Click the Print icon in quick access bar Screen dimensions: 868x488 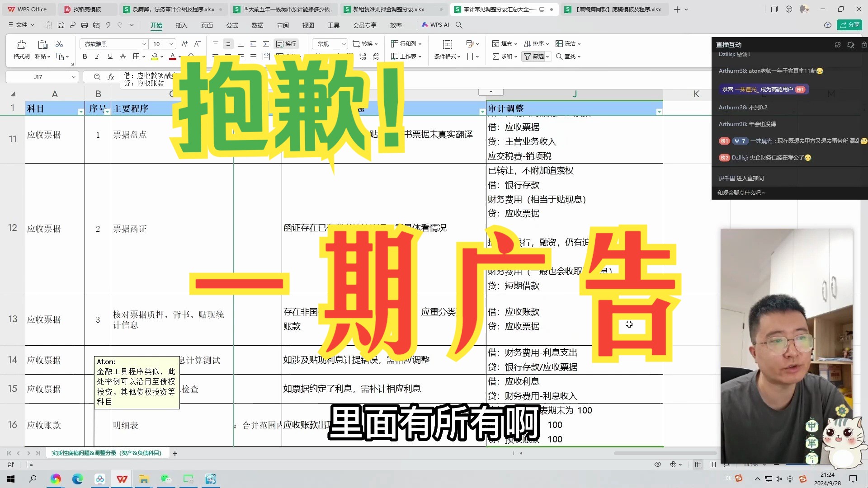[85, 25]
